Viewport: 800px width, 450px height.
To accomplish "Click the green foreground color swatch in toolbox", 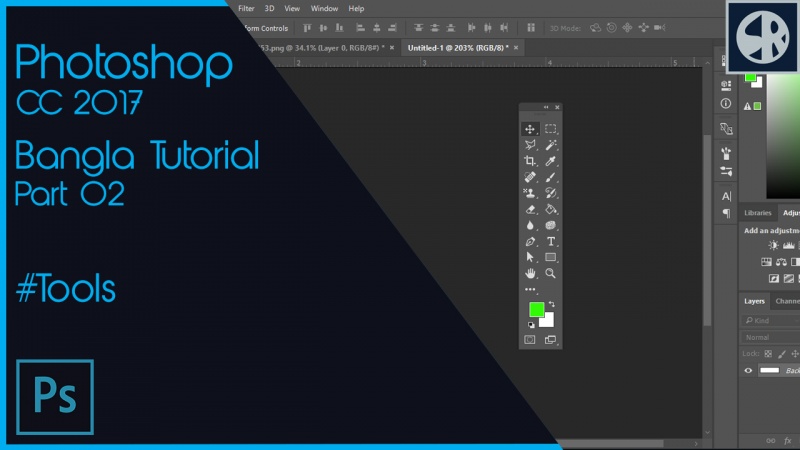I will pyautogui.click(x=535, y=308).
